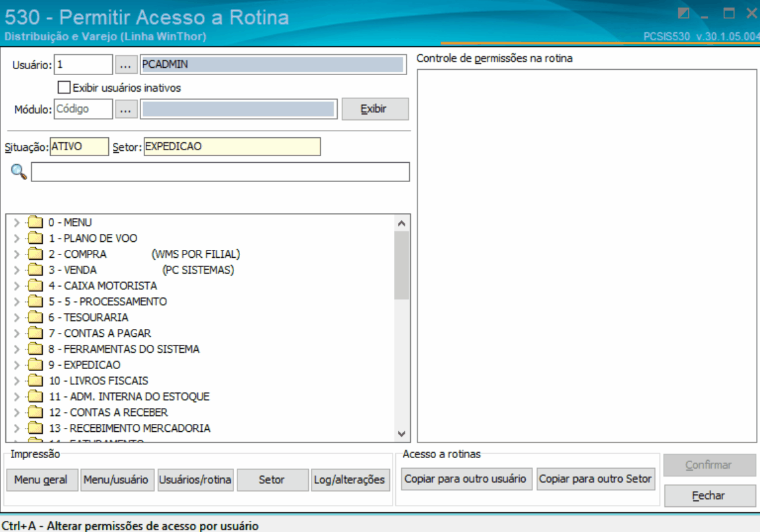This screenshot has height=532, width=760.
Task: Click the folder icon for 5 - PROCESSAMENTO
Action: coord(35,301)
